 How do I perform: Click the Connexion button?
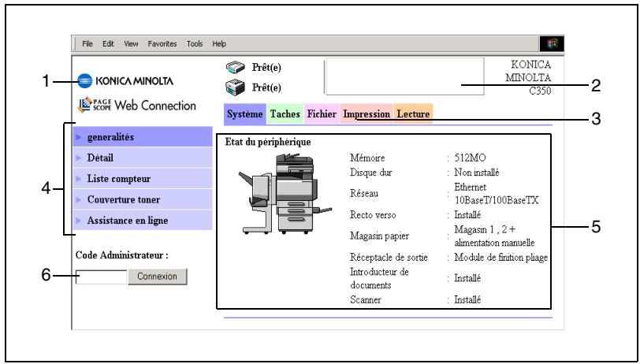coord(157,277)
